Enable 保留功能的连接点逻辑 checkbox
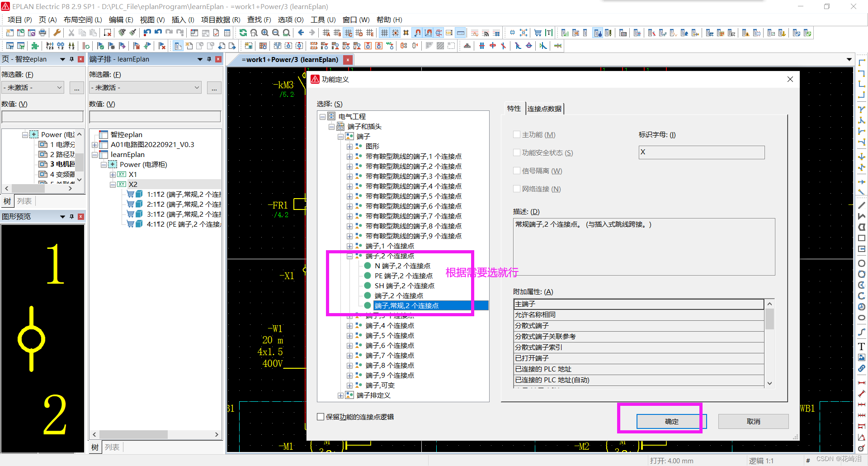 (321, 417)
